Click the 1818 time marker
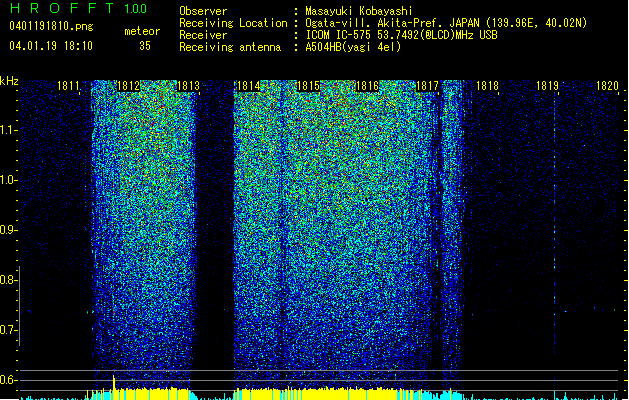 (487, 86)
